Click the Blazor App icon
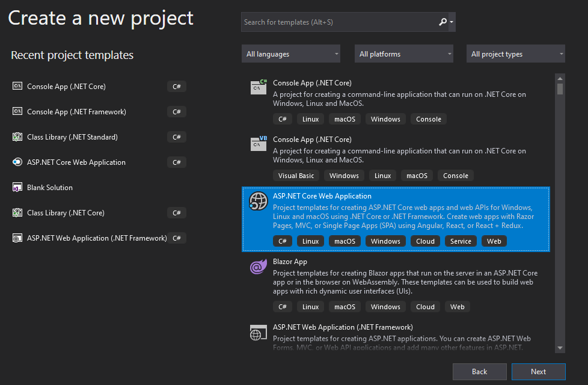 click(x=259, y=266)
